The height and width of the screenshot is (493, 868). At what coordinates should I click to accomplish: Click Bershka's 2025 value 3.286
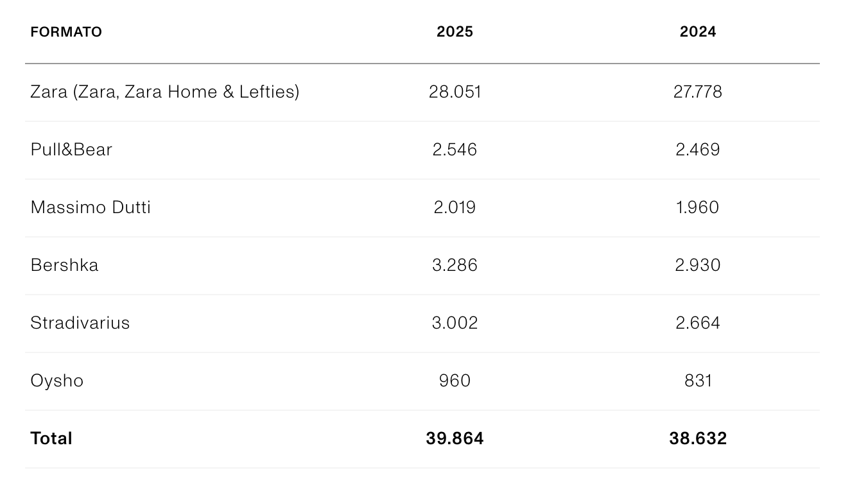pyautogui.click(x=455, y=265)
